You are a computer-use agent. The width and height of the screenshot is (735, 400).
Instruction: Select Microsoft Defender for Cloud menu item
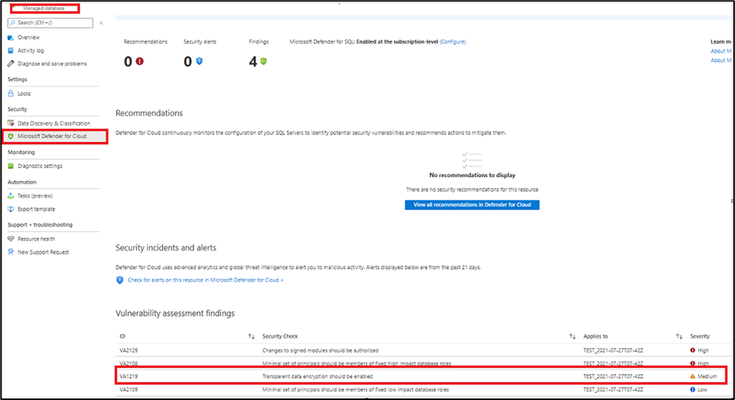point(52,136)
